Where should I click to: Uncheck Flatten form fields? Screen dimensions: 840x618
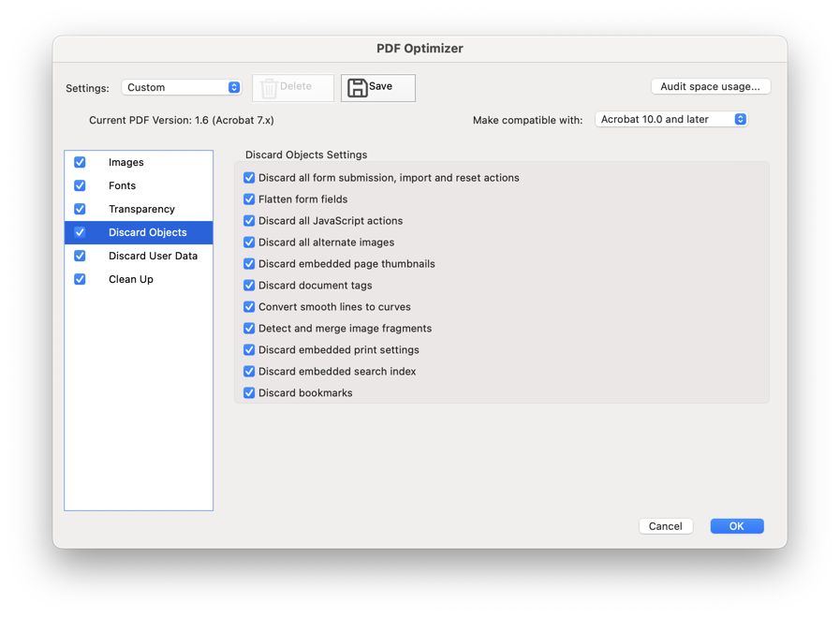coord(249,199)
